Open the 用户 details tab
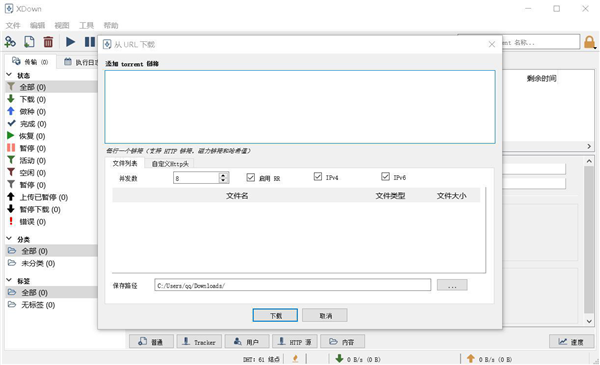This screenshot has width=600, height=365. [247, 341]
